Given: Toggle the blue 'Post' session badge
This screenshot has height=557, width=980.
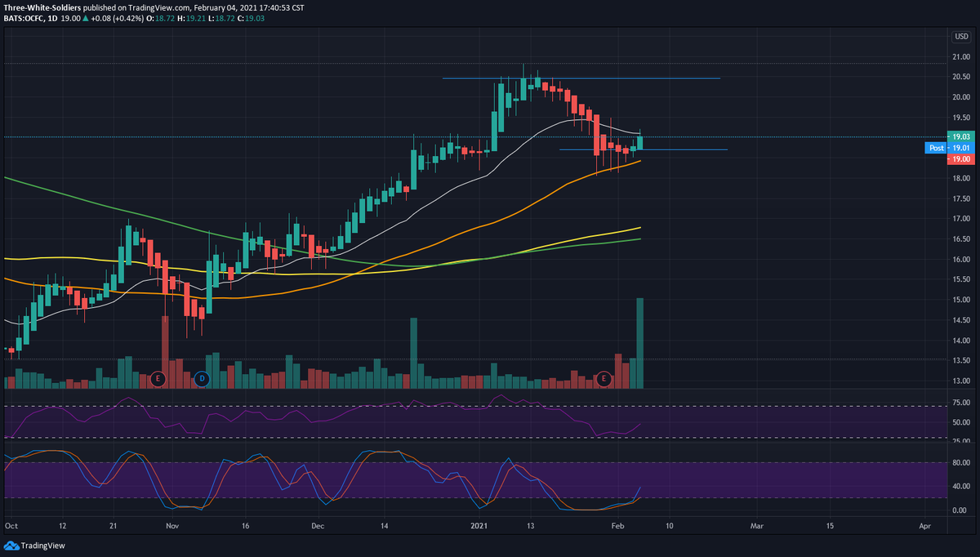Looking at the screenshot, I should [936, 148].
